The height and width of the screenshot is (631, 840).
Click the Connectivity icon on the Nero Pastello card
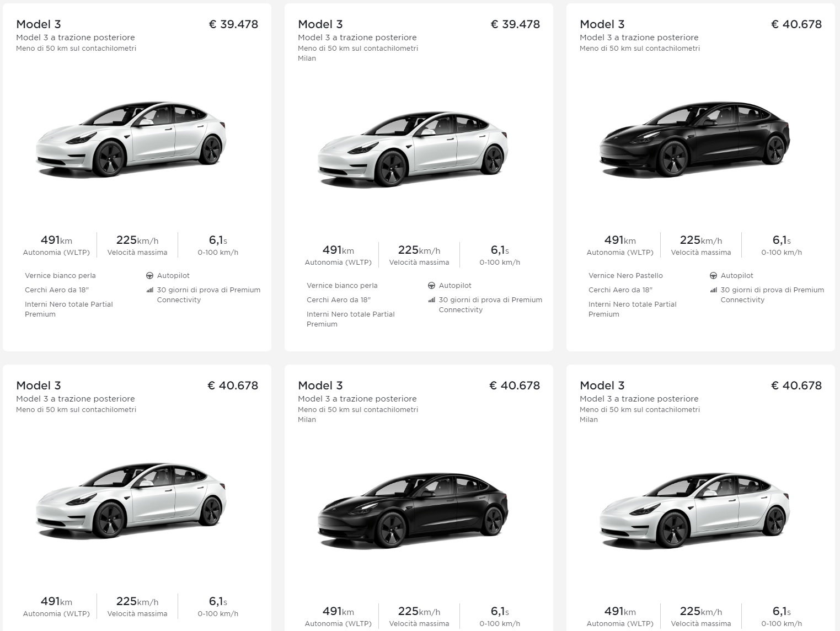[x=714, y=290]
